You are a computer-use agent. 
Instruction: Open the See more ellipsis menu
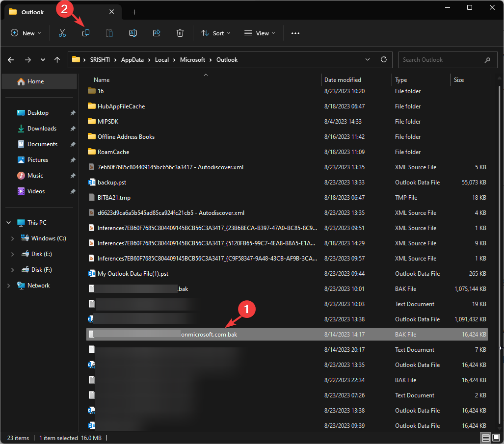click(x=295, y=33)
